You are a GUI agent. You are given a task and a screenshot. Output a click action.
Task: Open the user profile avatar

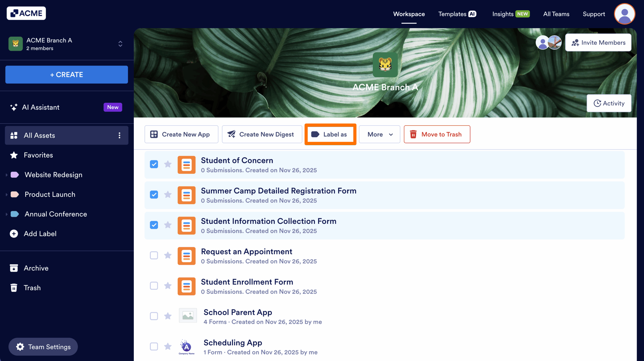[x=624, y=14]
